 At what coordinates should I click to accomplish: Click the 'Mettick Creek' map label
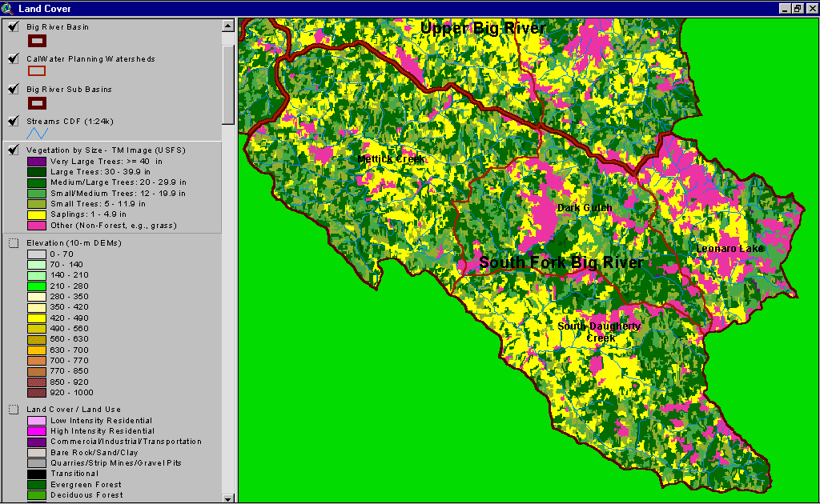pos(391,158)
